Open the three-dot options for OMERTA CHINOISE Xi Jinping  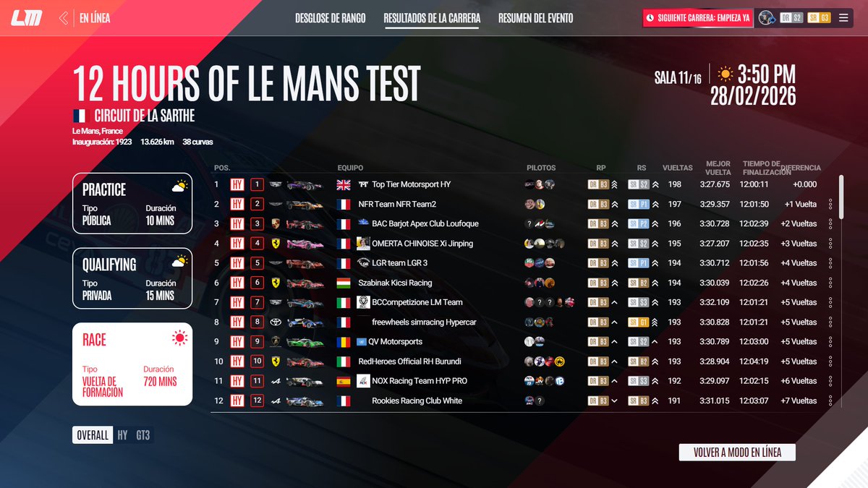pyautogui.click(x=830, y=244)
